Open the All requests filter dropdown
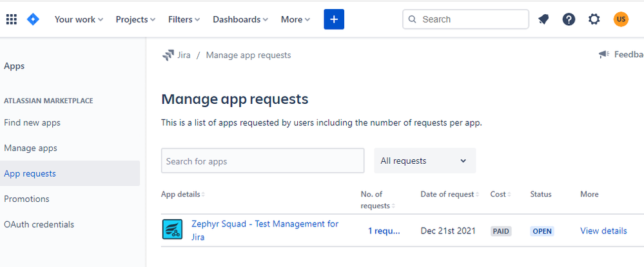The width and height of the screenshot is (644, 267). [425, 161]
